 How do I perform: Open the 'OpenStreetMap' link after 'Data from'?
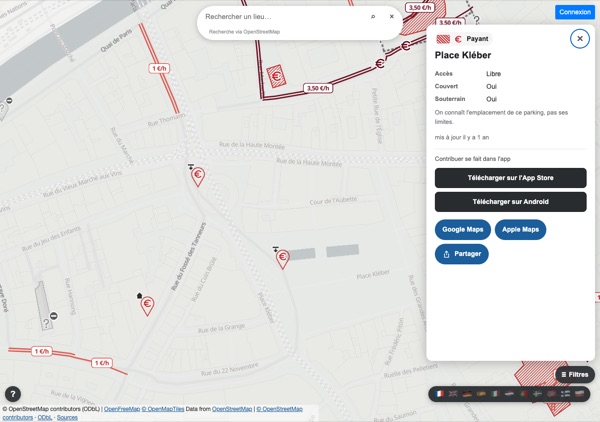(232, 409)
